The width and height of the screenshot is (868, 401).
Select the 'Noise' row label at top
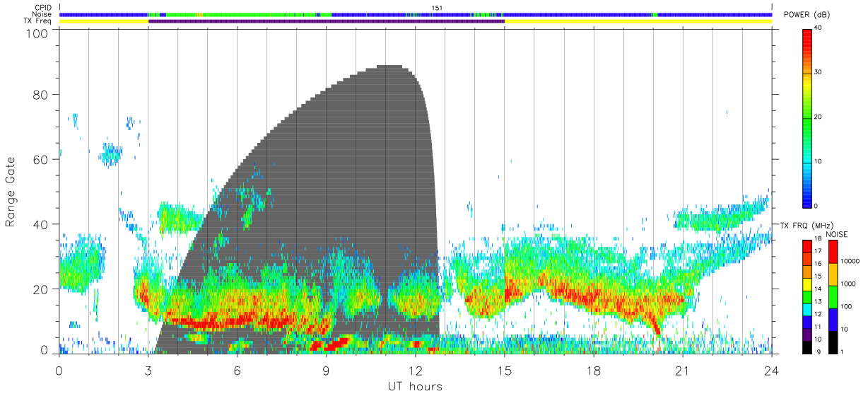(x=42, y=14)
